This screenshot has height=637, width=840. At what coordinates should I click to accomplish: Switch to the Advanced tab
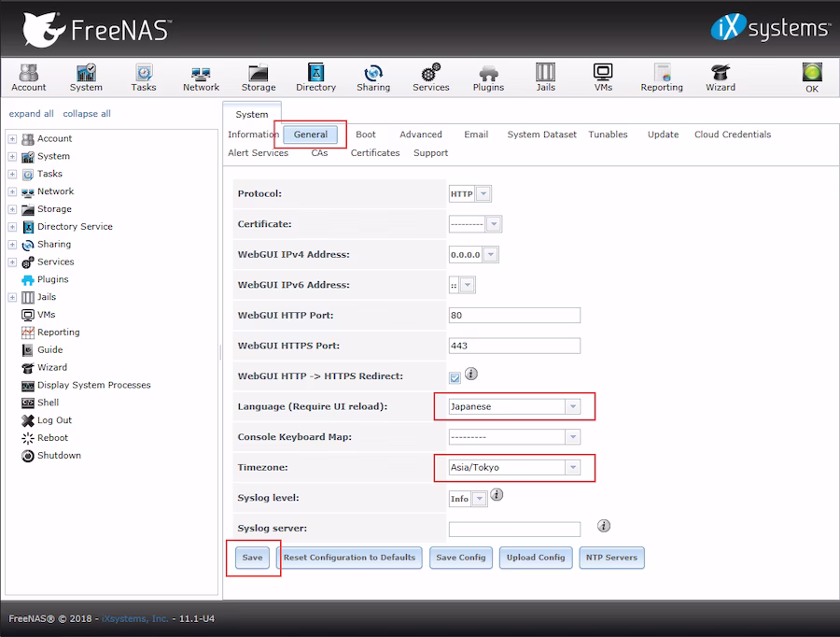(421, 134)
